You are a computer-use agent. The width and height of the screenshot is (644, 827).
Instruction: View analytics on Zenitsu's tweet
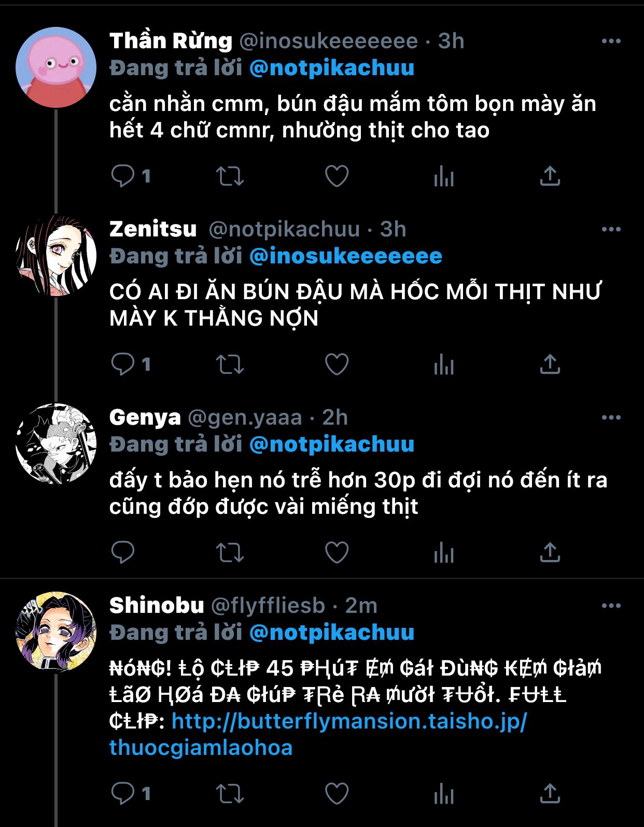coord(443,365)
